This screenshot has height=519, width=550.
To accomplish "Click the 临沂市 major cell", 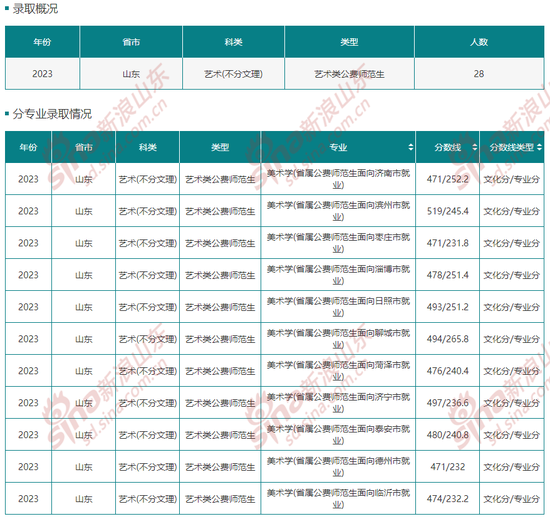I will (338, 498).
